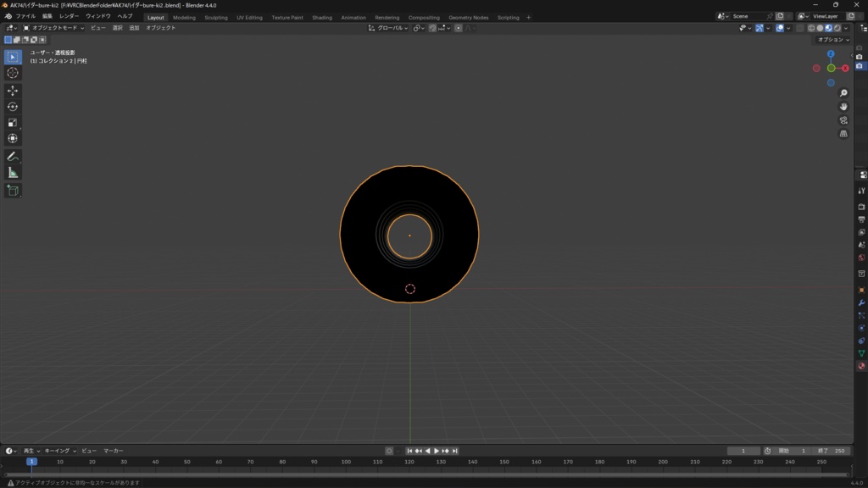Toggle viewport overlays visibility
The width and height of the screenshot is (868, 488).
pos(780,28)
